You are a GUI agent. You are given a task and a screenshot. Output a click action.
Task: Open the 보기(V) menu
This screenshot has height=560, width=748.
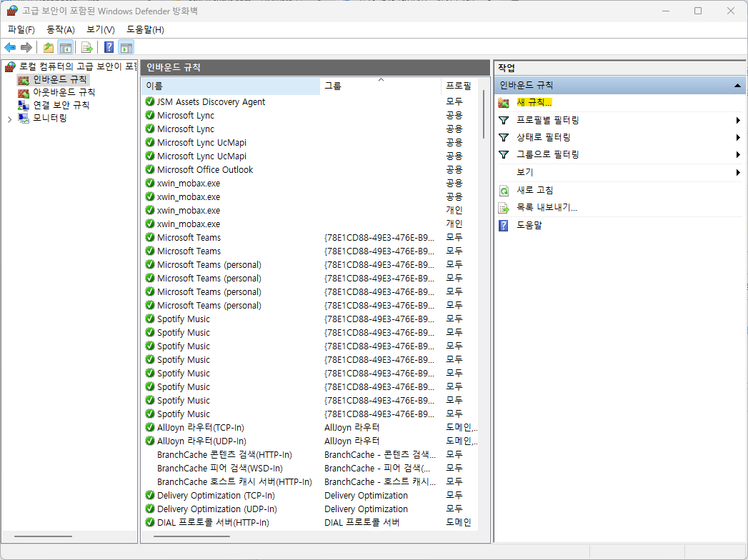click(x=100, y=29)
